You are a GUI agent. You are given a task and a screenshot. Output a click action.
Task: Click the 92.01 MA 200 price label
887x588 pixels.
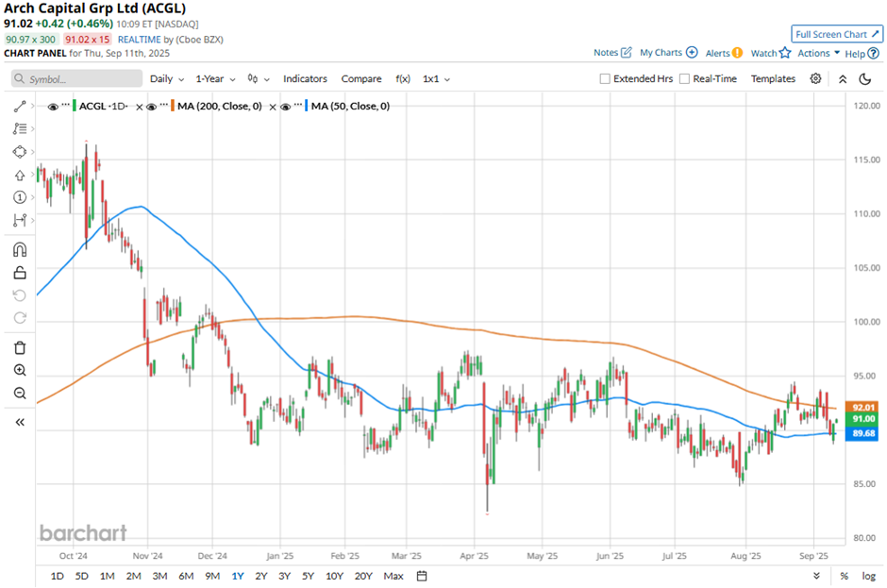(x=862, y=408)
